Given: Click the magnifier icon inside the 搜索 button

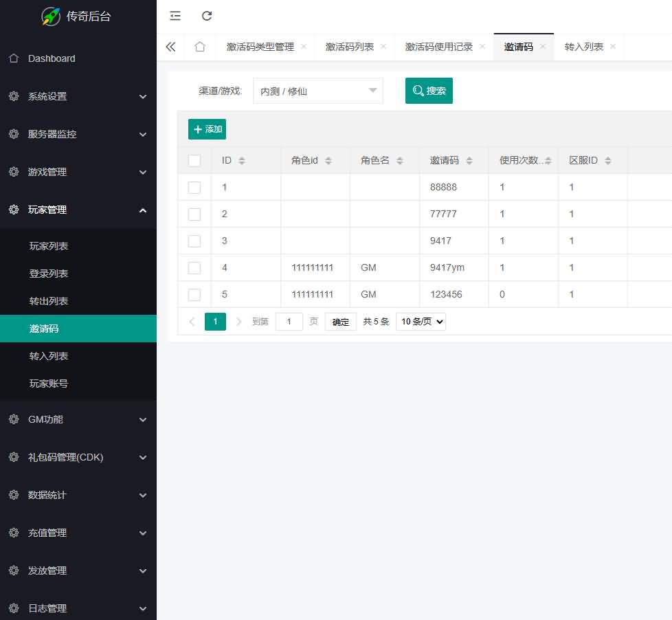Looking at the screenshot, I should pyautogui.click(x=418, y=90).
